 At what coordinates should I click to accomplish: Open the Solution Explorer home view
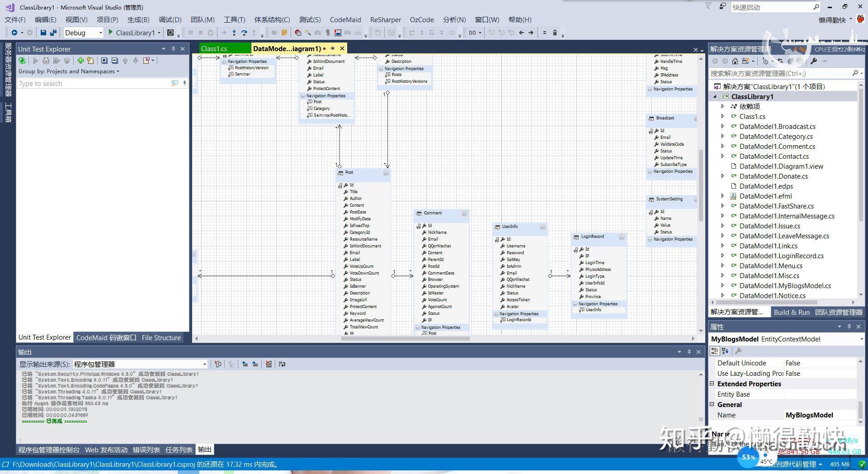pyautogui.click(x=735, y=62)
